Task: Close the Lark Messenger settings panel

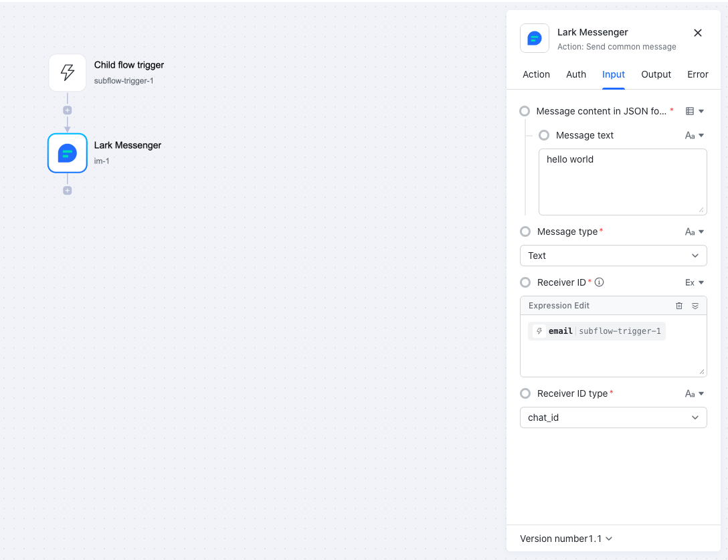Action: tap(698, 33)
